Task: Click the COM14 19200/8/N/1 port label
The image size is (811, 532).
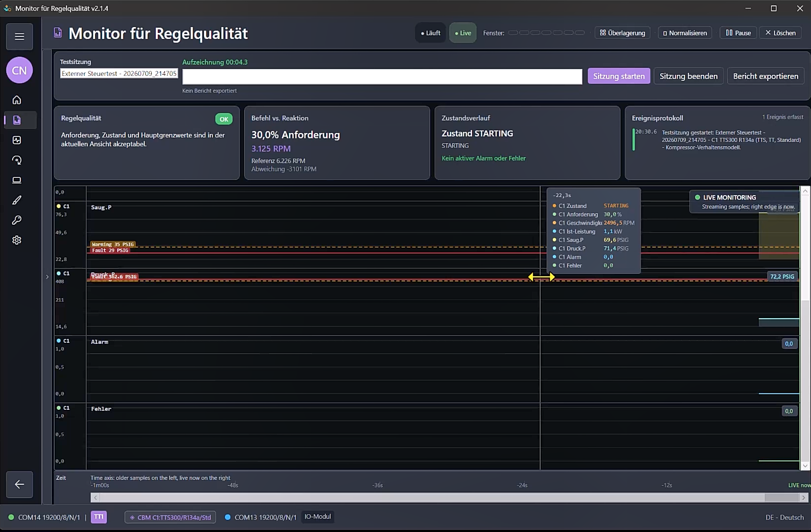Action: point(49,517)
